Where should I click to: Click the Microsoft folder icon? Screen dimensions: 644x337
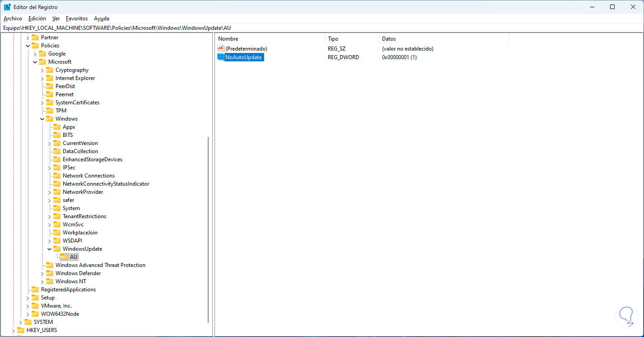click(x=42, y=62)
